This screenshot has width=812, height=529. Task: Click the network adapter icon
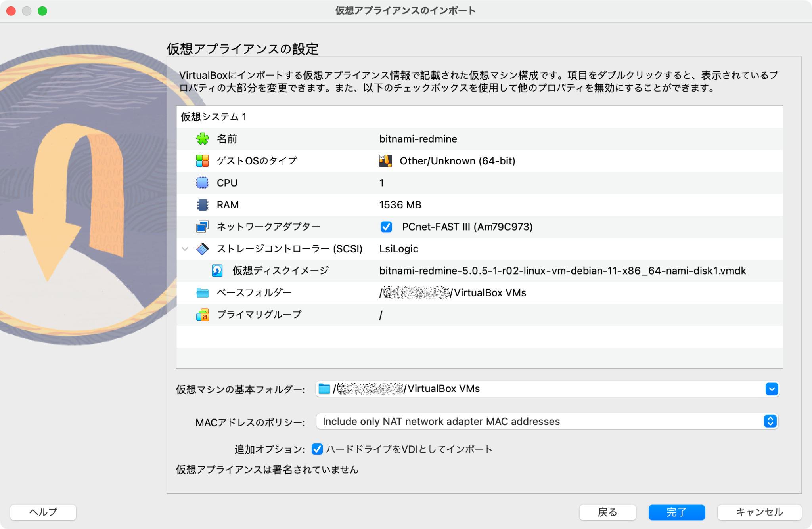[203, 227]
